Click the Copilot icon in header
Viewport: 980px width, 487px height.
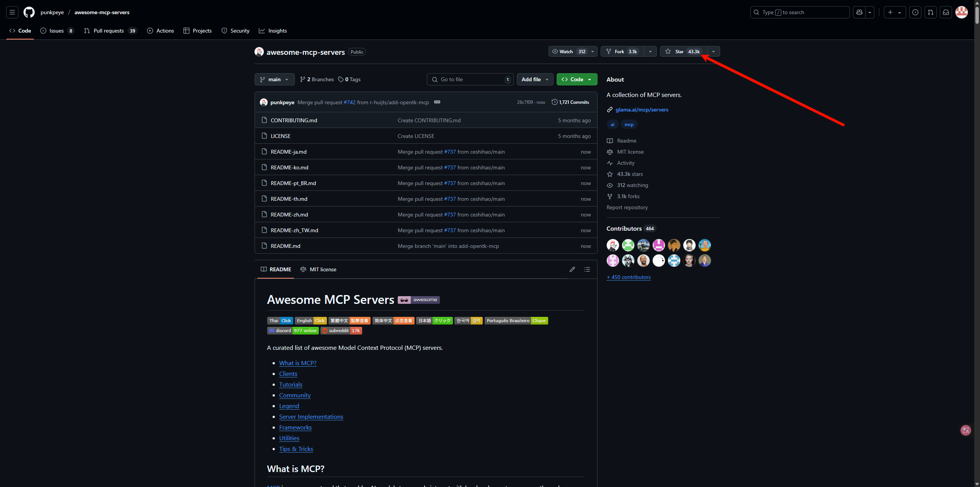[x=859, y=12]
